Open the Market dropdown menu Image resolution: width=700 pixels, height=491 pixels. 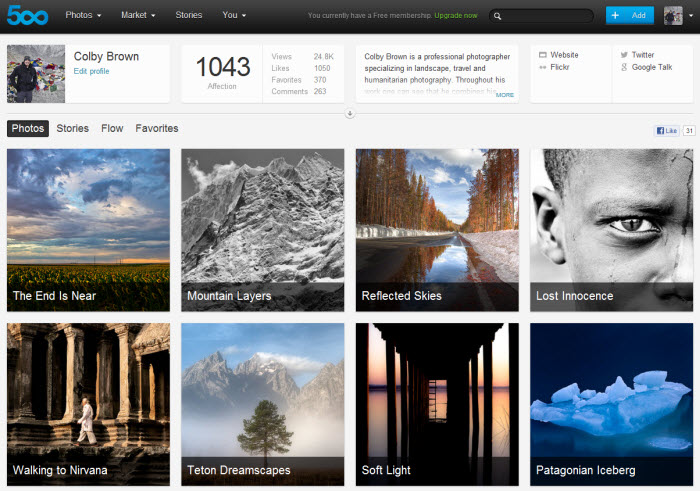[x=138, y=15]
